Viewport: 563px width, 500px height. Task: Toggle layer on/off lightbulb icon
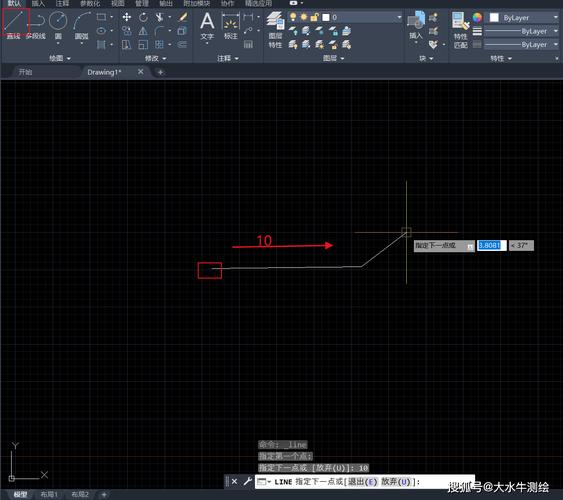coord(293,17)
